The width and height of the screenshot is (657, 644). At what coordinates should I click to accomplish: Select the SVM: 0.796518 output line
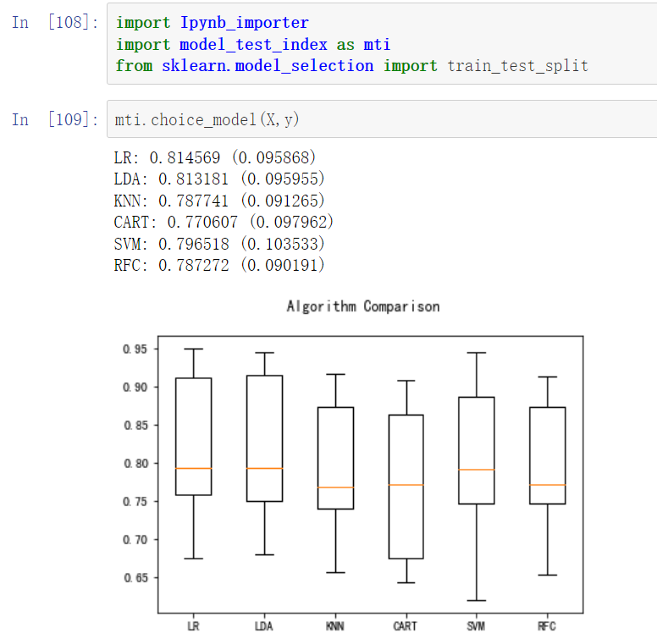pos(219,244)
